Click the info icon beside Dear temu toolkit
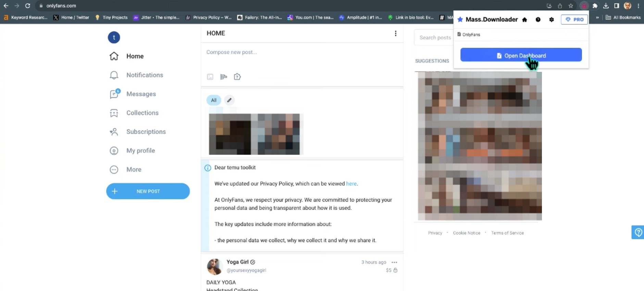Image resolution: width=644 pixels, height=291 pixels. pyautogui.click(x=208, y=168)
